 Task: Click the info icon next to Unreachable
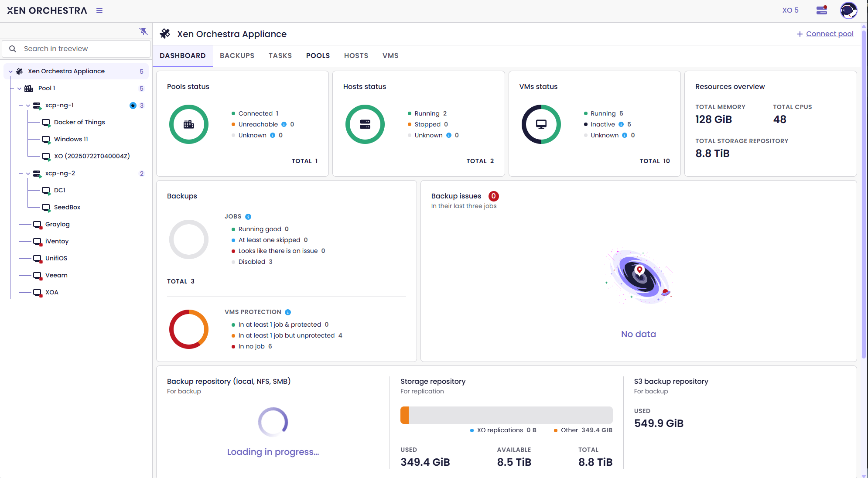click(284, 124)
